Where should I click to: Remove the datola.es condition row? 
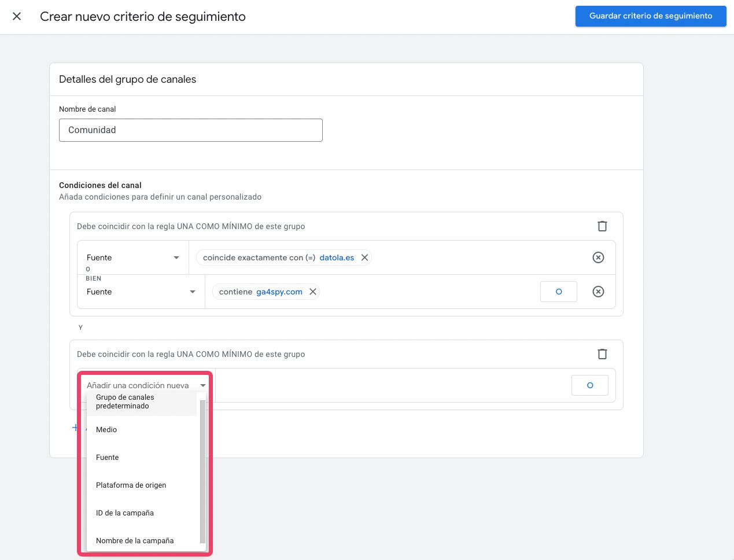599,257
